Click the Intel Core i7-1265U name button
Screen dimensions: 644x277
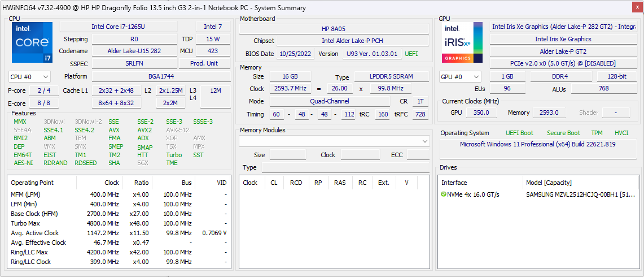[118, 27]
